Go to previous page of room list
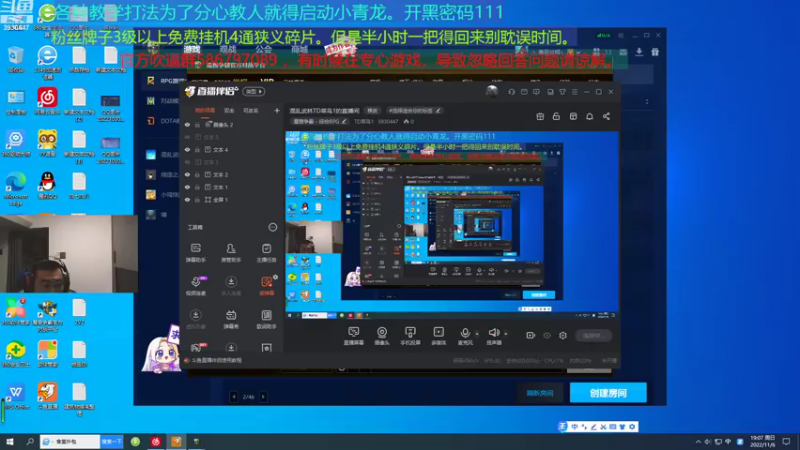This screenshot has height=450, width=800. (234, 396)
